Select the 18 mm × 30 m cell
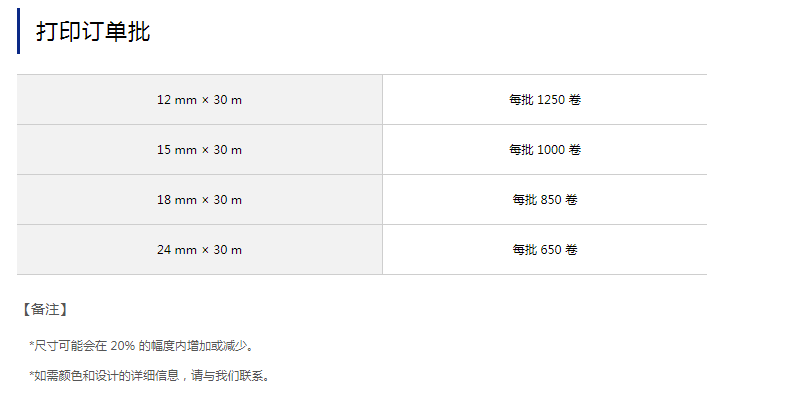The image size is (803, 399). tap(199, 200)
